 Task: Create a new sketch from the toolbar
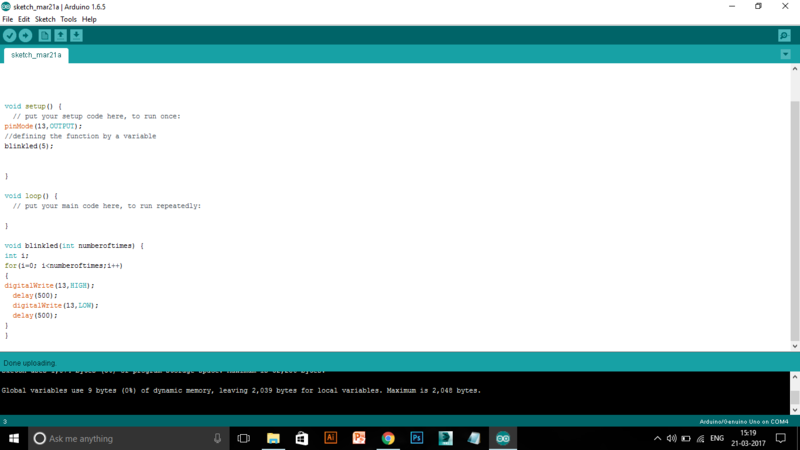click(44, 36)
